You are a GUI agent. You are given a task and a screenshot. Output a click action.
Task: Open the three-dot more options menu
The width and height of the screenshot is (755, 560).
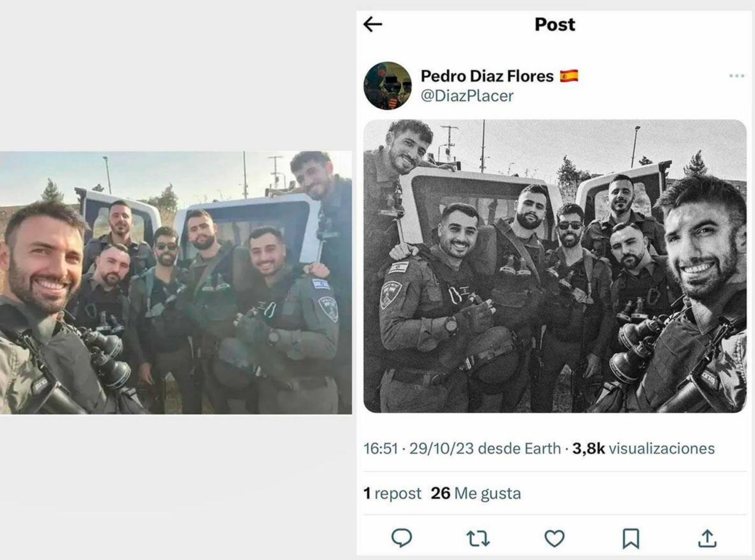tap(736, 76)
